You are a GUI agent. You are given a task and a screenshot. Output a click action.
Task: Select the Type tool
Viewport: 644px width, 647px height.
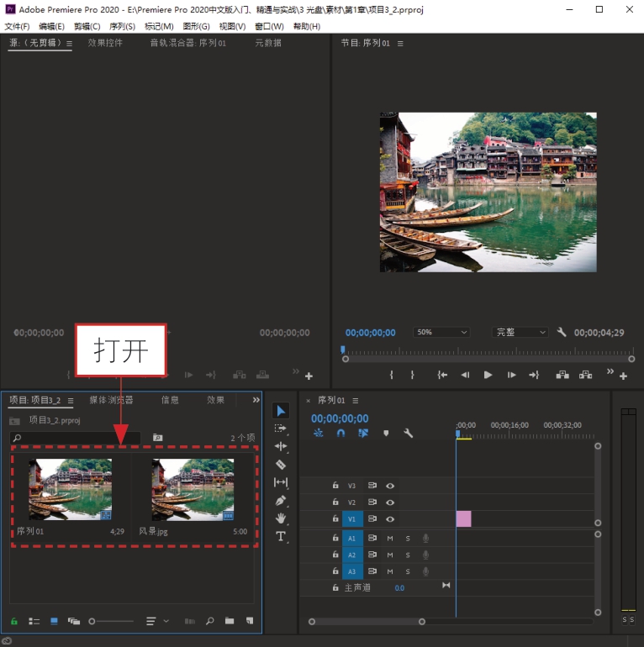(x=281, y=536)
